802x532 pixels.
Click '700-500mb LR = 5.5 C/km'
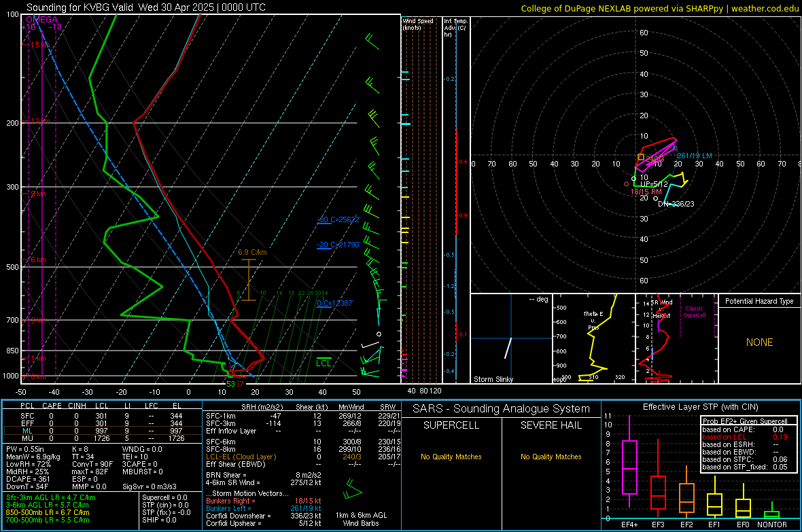click(48, 520)
